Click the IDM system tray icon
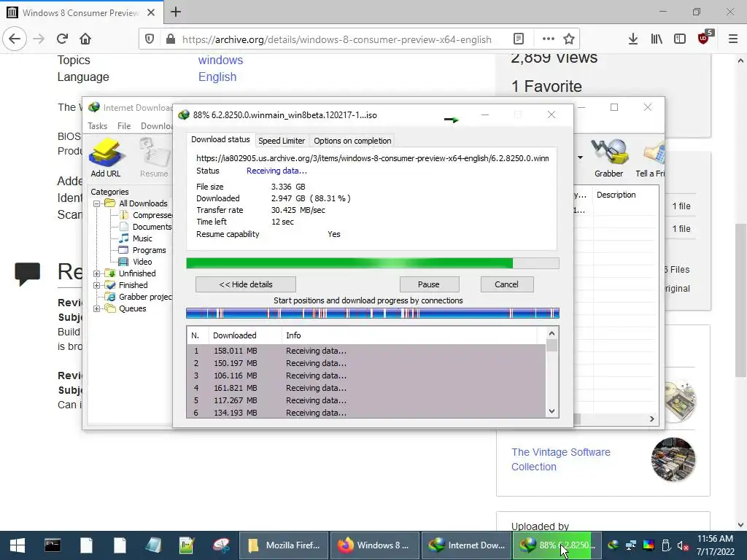The image size is (747, 560). pyautogui.click(x=613, y=545)
